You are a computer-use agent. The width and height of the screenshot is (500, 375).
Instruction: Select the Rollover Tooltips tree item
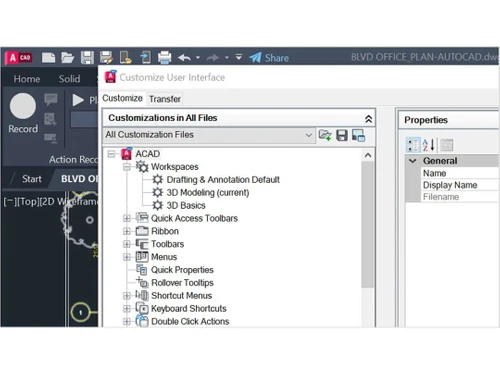point(182,283)
